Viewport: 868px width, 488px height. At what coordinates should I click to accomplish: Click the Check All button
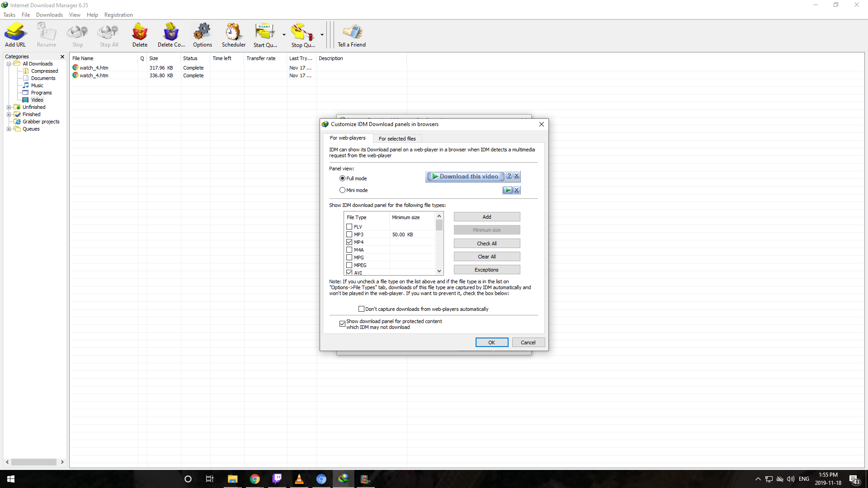click(x=487, y=244)
